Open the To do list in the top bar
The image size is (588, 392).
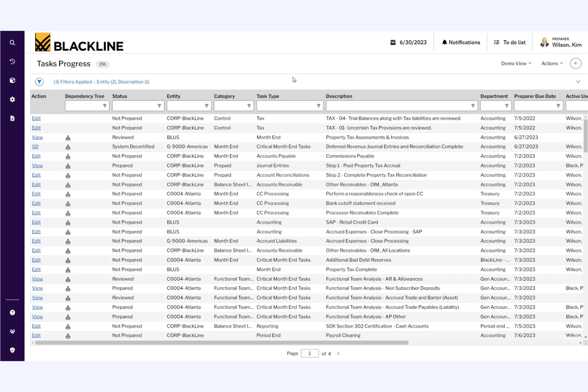click(510, 42)
